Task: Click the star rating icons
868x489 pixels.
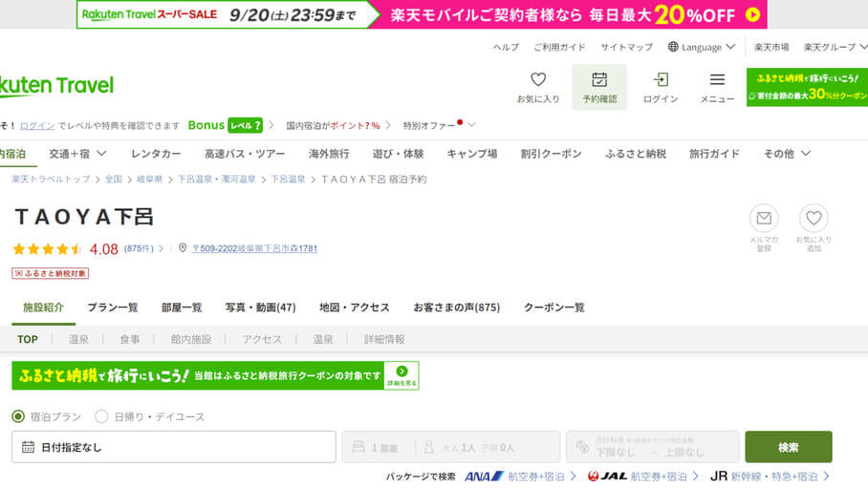Action: click(x=48, y=249)
